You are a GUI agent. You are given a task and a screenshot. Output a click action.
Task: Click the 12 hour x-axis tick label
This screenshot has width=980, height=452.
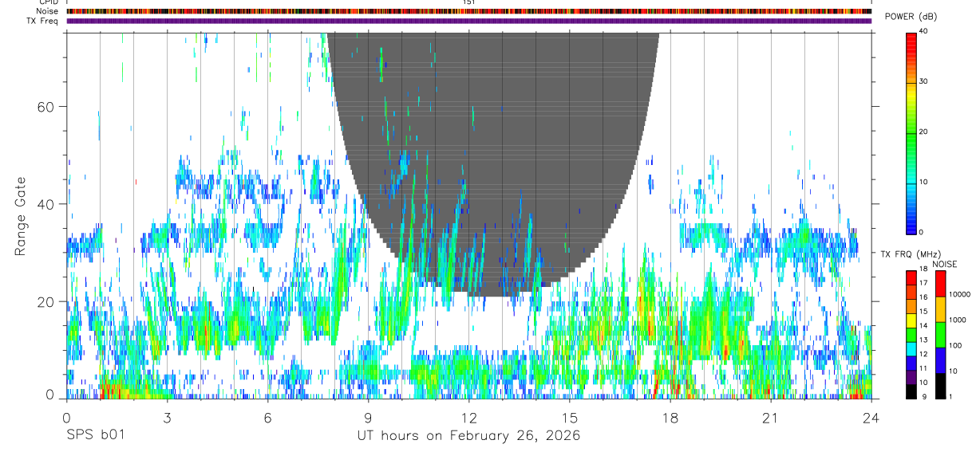click(x=468, y=417)
